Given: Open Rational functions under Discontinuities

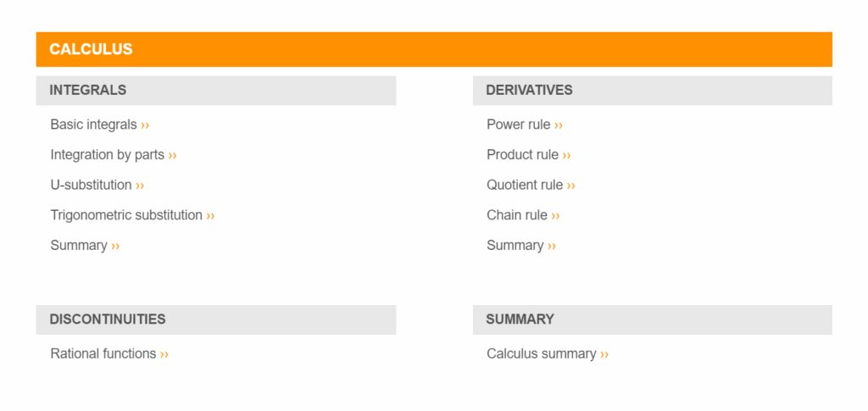Looking at the screenshot, I should tap(103, 353).
